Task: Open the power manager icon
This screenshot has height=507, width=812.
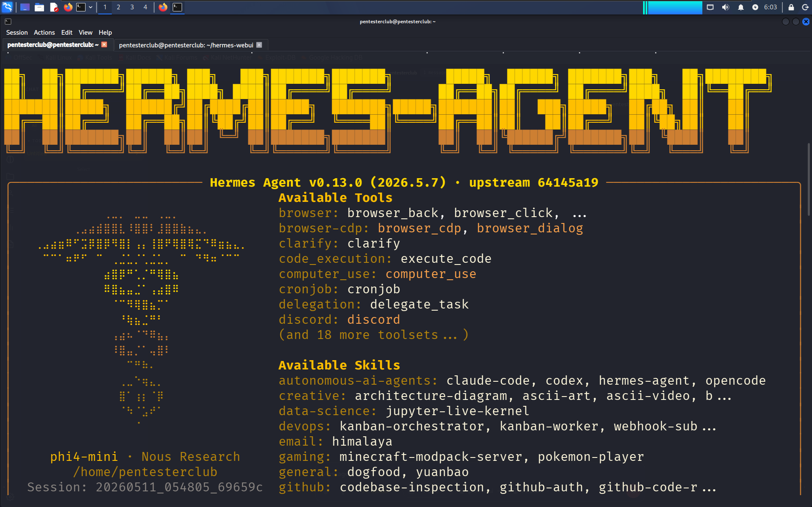Action: pyautogui.click(x=755, y=7)
